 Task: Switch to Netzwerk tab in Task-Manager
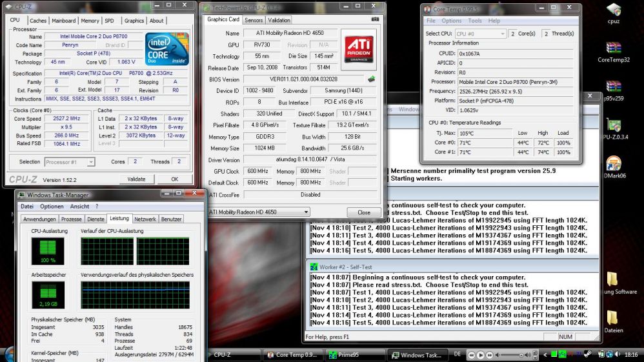tap(145, 219)
